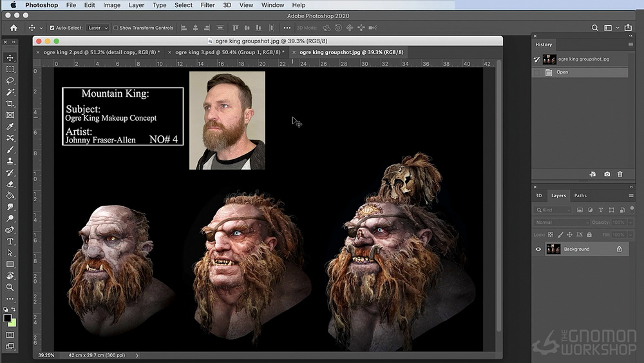Select the Crop tool
The image size is (644, 363).
click(10, 104)
